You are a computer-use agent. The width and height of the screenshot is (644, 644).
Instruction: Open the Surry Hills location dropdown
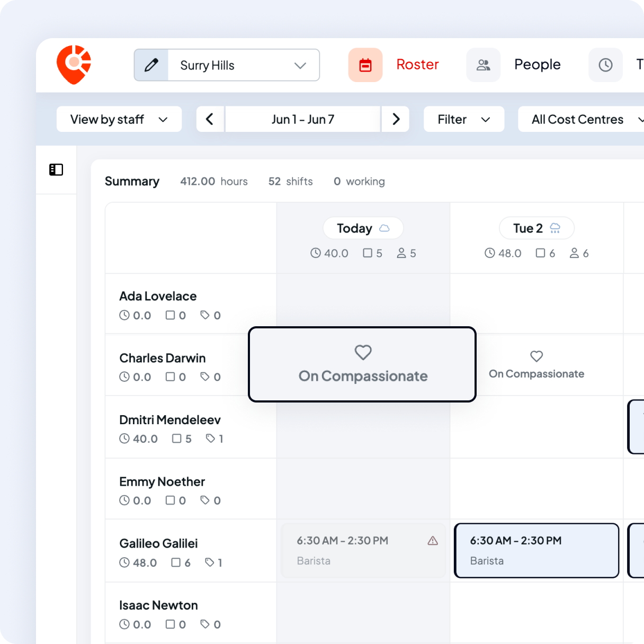[244, 65]
